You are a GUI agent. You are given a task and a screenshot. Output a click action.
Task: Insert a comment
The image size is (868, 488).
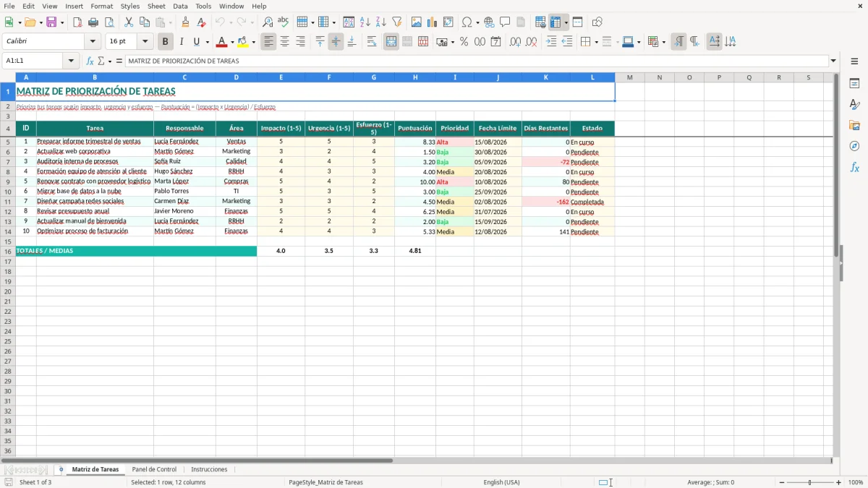[505, 22]
